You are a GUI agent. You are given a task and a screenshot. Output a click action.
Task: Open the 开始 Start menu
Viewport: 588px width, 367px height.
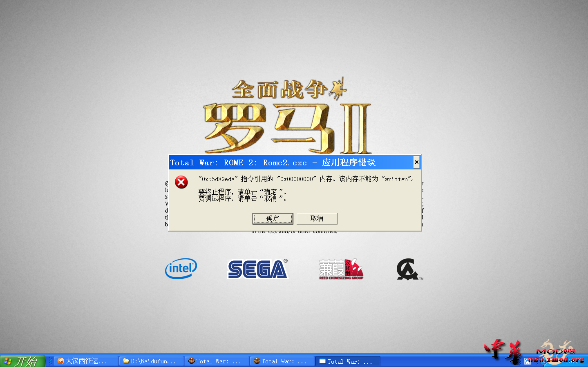coord(22,361)
